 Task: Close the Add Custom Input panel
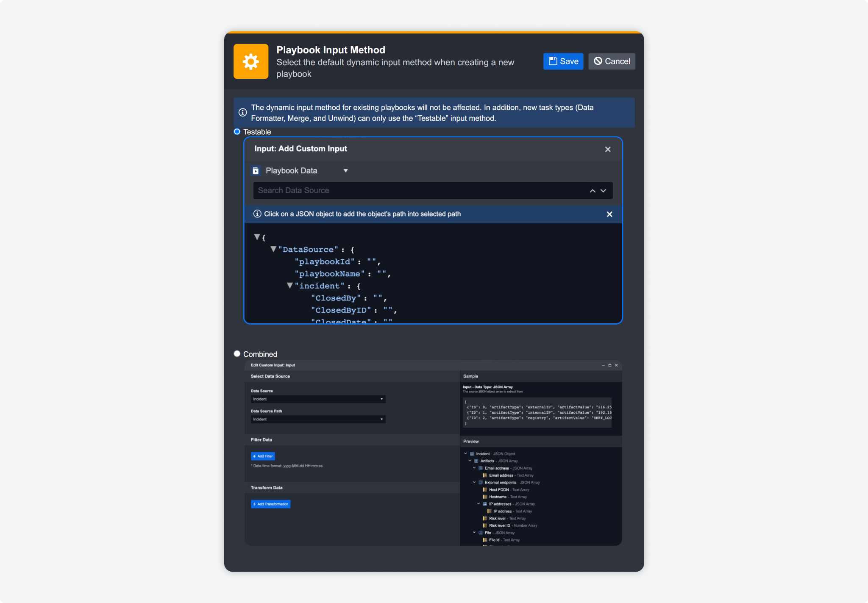tap(607, 149)
